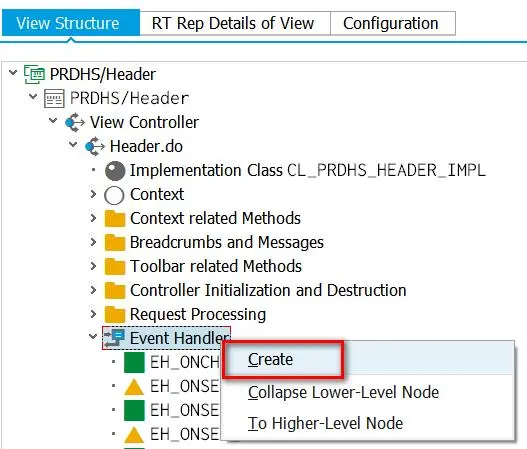The height and width of the screenshot is (449, 527).
Task: Select Breadcrumbs and Messages label
Action: (x=227, y=242)
